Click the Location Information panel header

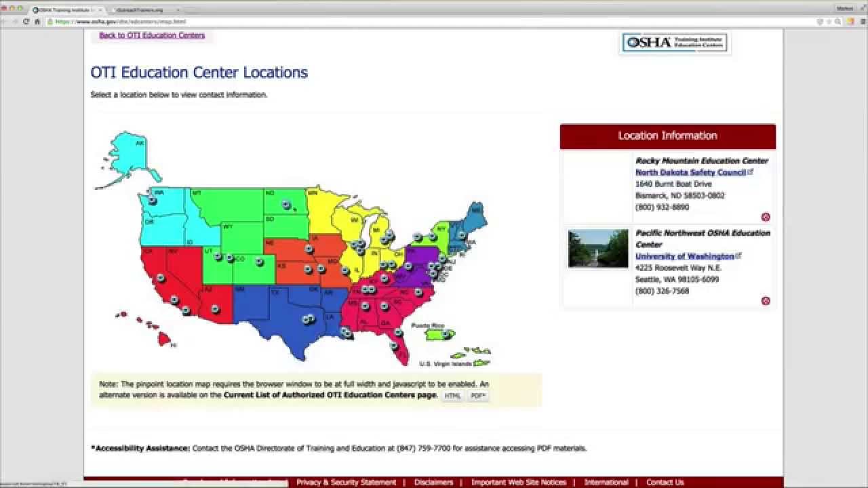pyautogui.click(x=668, y=136)
